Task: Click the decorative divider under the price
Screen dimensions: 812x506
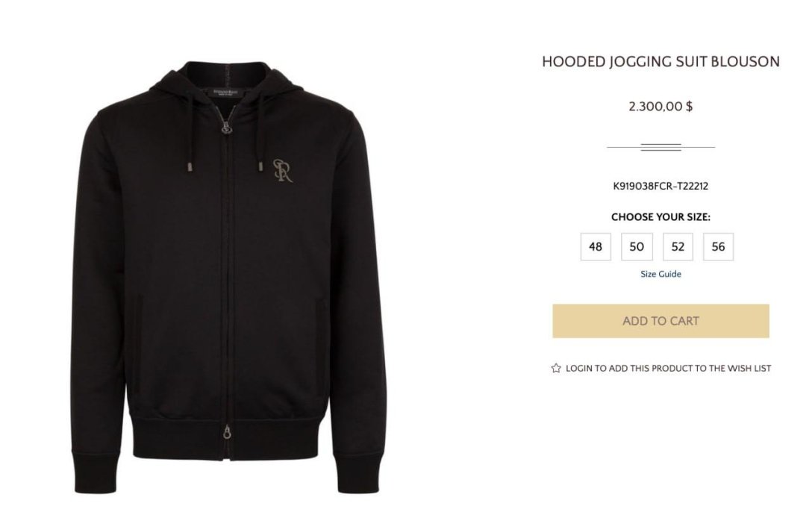Action: tap(660, 147)
